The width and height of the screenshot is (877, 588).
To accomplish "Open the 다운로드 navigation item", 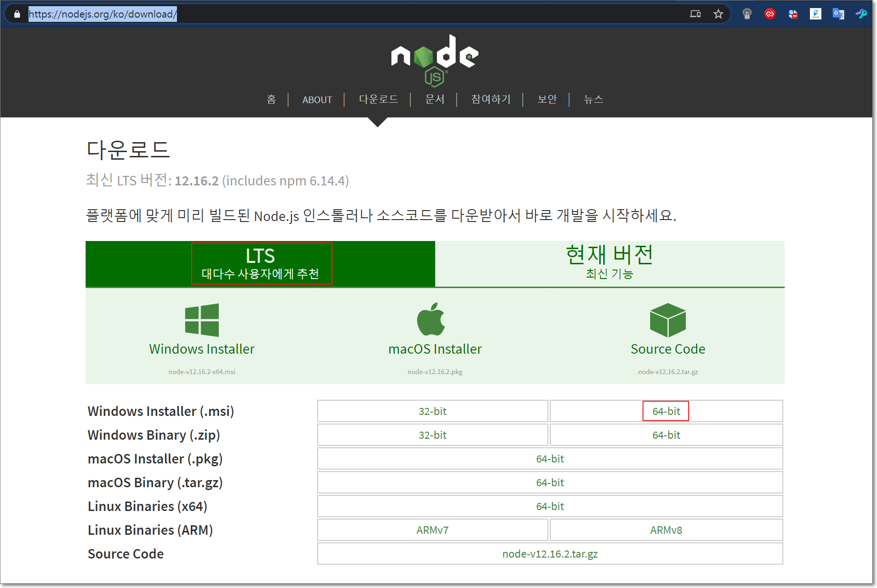I will click(x=378, y=99).
